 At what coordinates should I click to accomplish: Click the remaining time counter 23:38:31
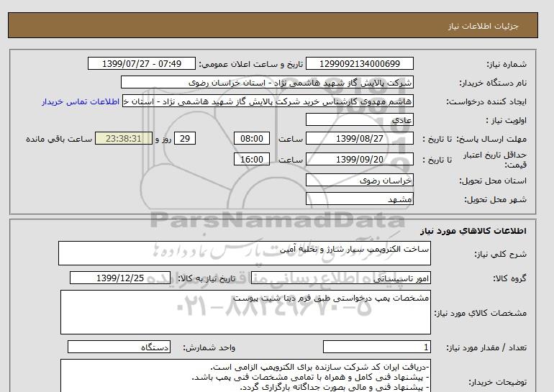[124, 138]
